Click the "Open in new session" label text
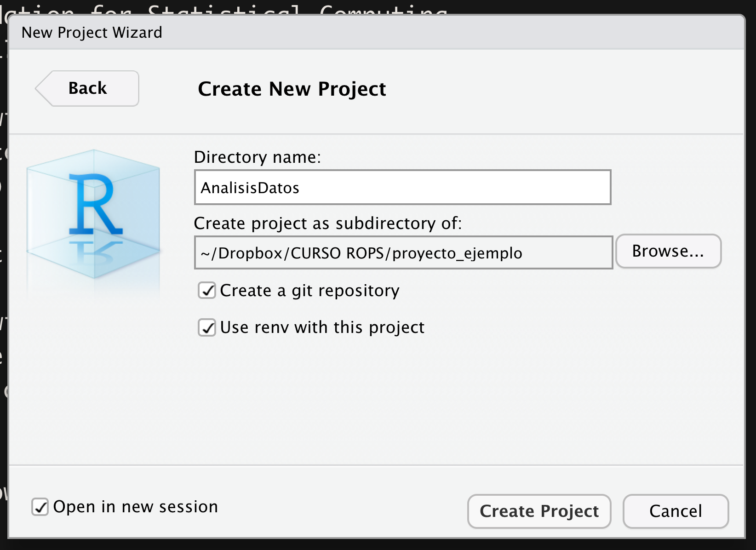 (x=136, y=507)
